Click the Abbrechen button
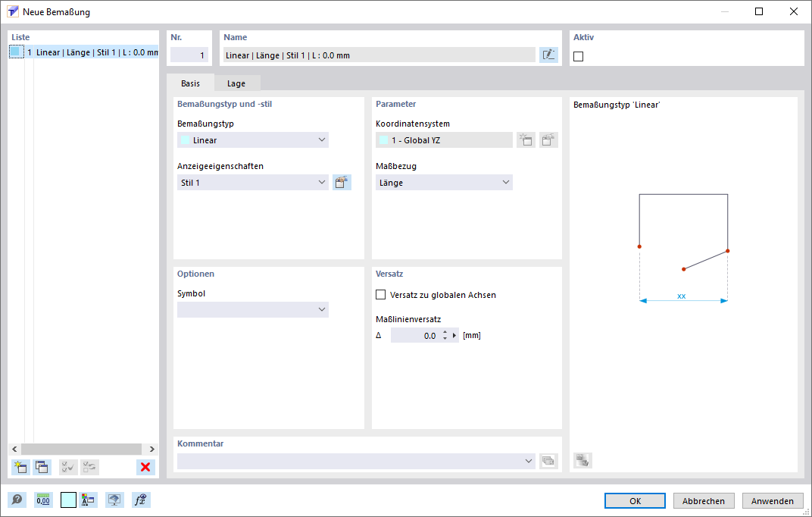This screenshot has width=812, height=517. (704, 501)
